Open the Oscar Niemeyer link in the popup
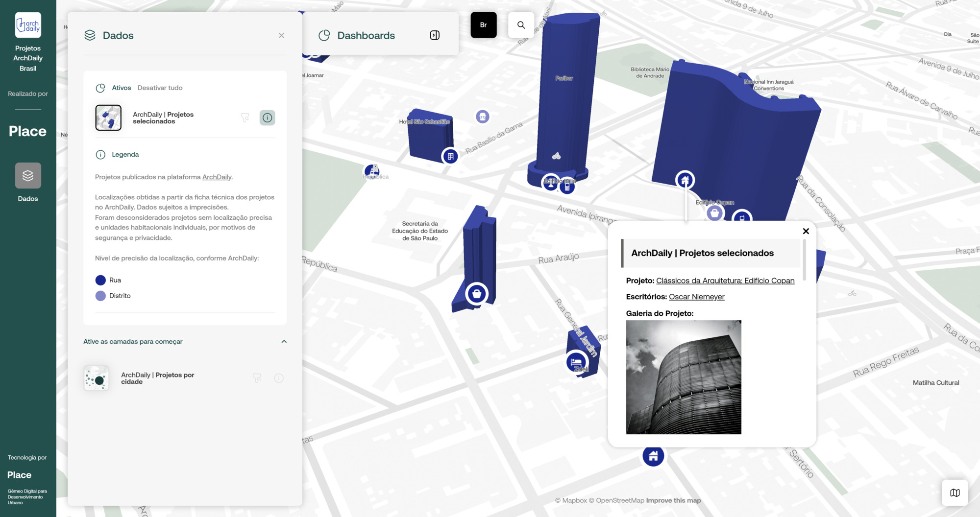The height and width of the screenshot is (517, 980). pyautogui.click(x=696, y=296)
